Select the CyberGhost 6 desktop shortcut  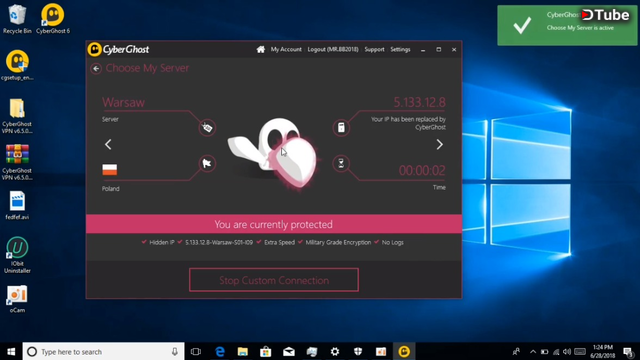(53, 19)
